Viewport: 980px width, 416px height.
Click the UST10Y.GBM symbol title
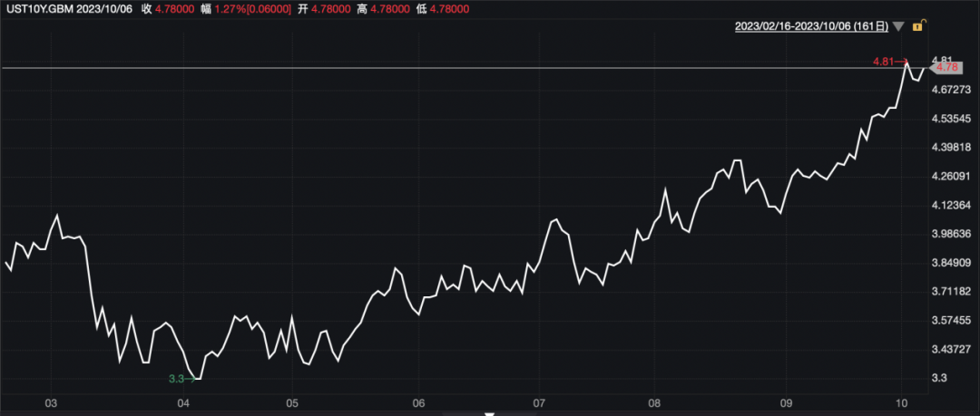[x=39, y=9]
